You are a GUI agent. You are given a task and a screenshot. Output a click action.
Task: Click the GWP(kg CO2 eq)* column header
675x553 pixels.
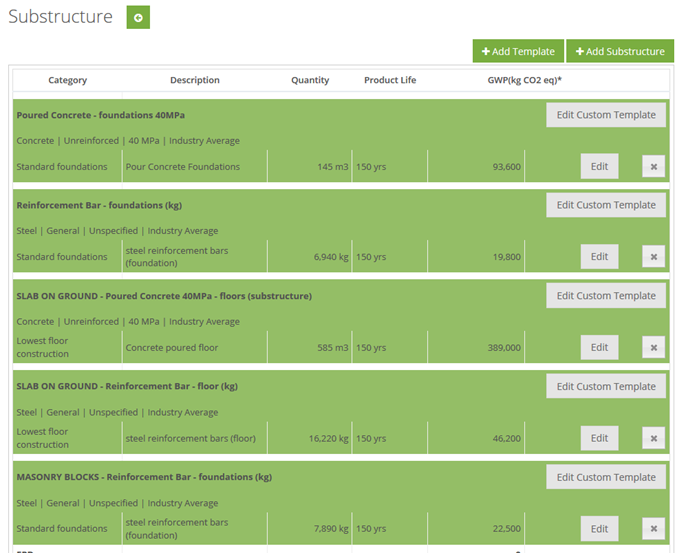524,80
